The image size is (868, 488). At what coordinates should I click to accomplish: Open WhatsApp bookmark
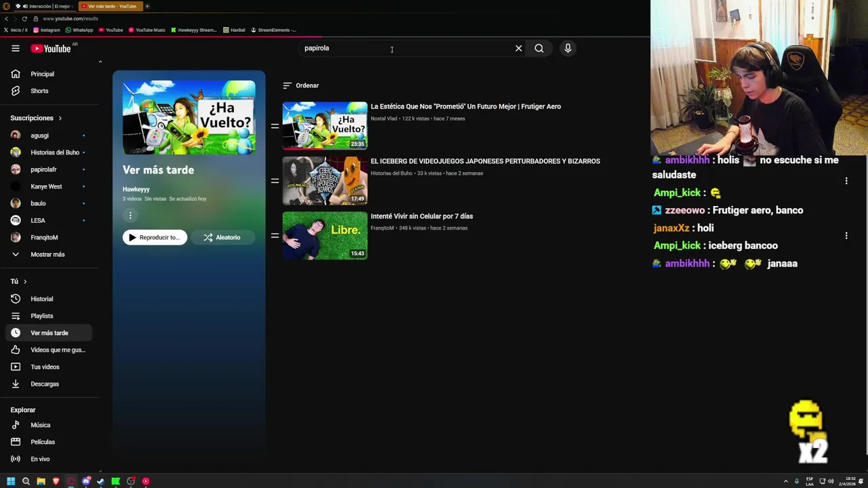tap(79, 30)
